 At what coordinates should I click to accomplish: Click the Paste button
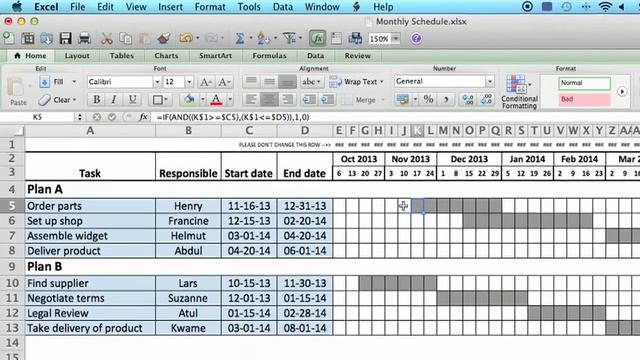coord(18,92)
